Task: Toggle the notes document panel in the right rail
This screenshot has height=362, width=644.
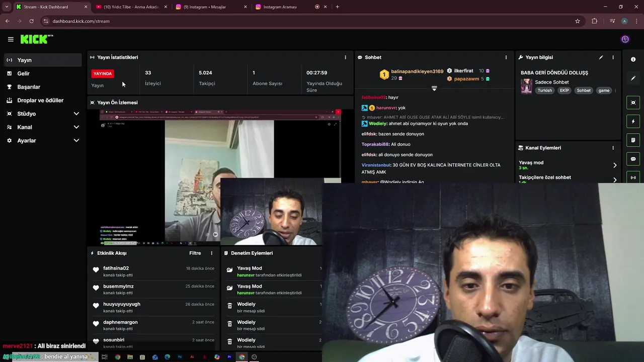Action: point(633,140)
